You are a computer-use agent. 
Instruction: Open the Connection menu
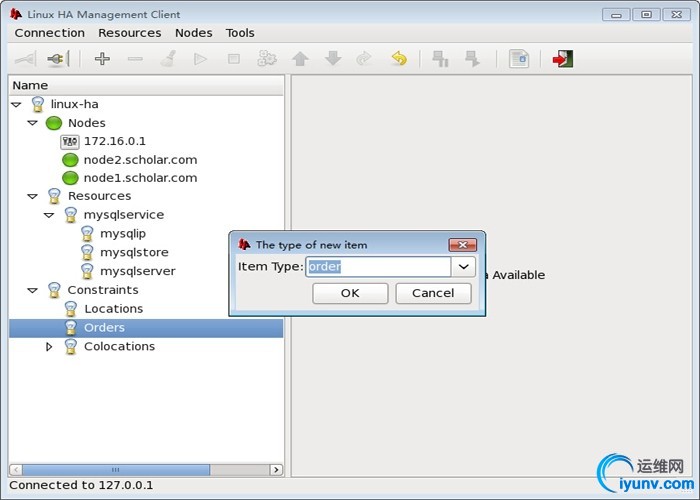(x=50, y=33)
